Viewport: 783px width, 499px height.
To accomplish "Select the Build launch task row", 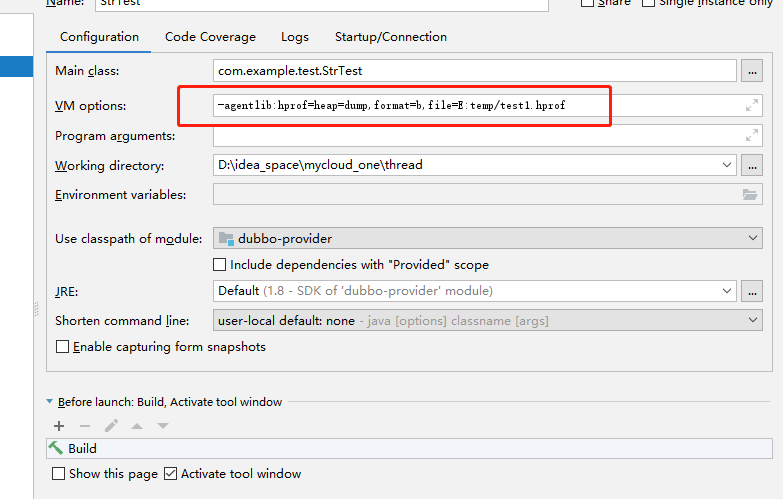I will point(409,449).
